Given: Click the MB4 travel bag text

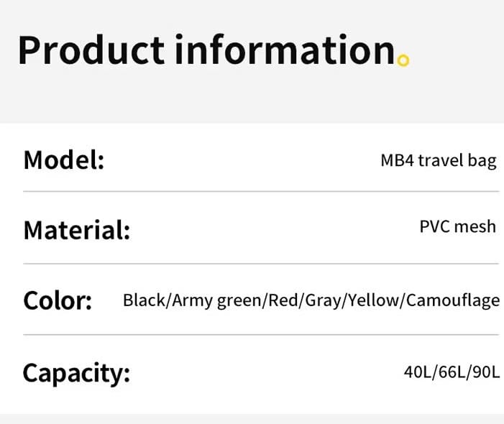Looking at the screenshot, I should [x=439, y=160].
